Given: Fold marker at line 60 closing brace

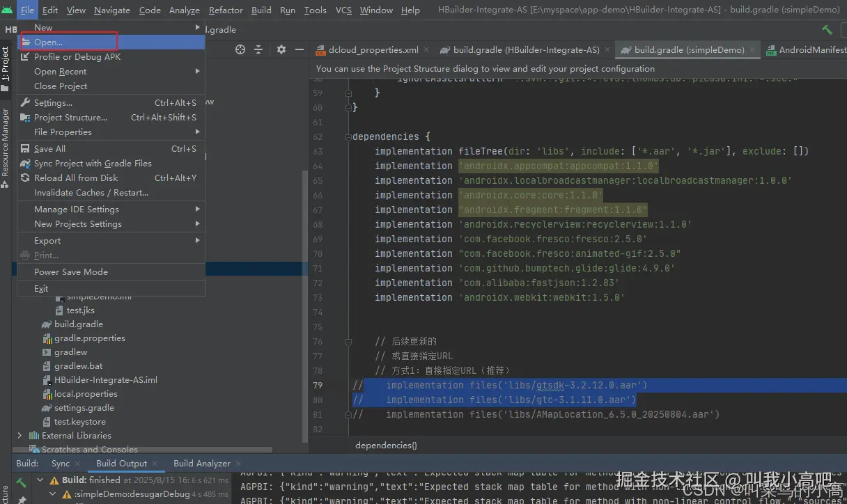Looking at the screenshot, I should click(348, 107).
